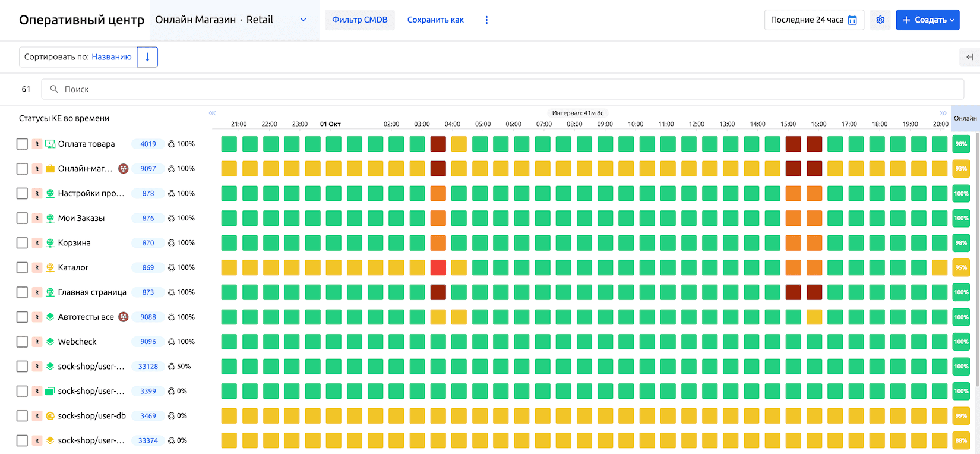This screenshot has width=980, height=454.
Task: Click the Сохранить как option
Action: [435, 20]
